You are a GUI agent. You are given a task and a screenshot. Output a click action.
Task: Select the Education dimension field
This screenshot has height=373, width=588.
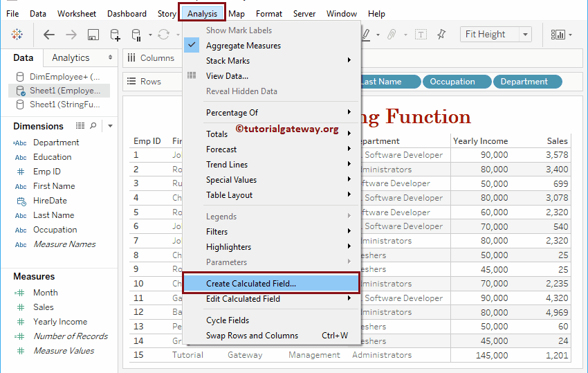coord(52,157)
